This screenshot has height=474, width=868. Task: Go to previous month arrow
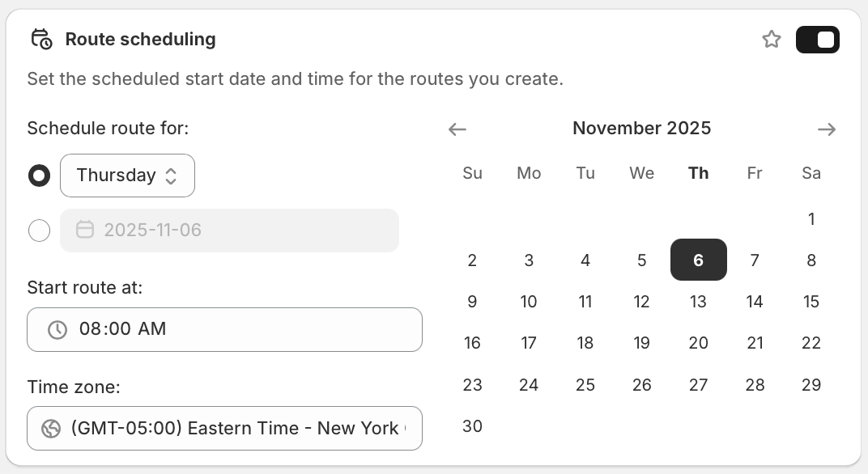click(x=457, y=129)
